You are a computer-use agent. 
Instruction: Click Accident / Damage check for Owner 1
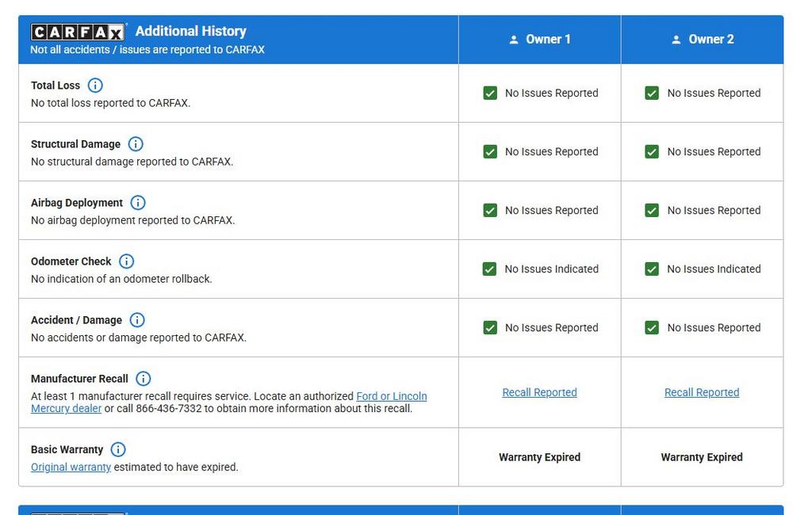pos(490,328)
